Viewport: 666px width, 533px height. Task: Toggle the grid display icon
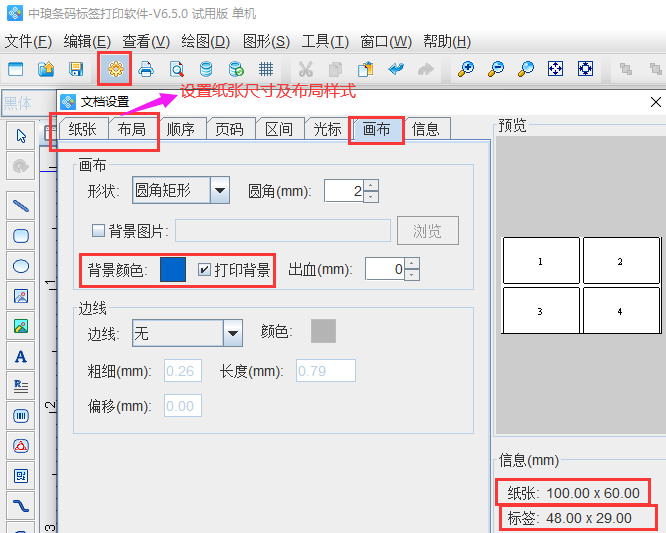click(266, 69)
